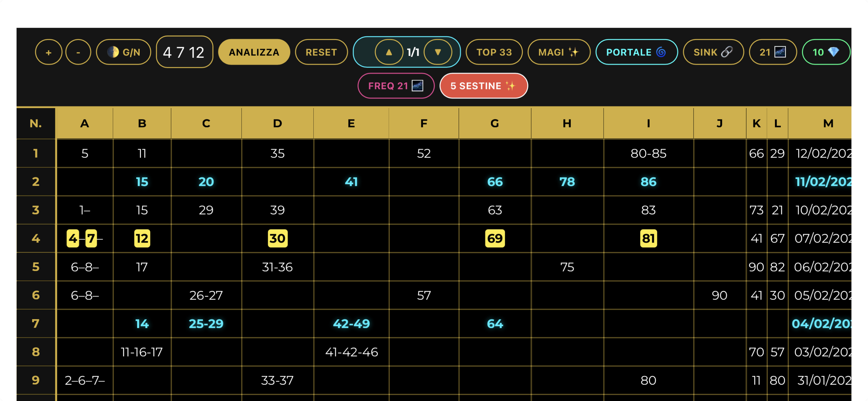
Task: Click the number input showing 4 7 12
Action: pyautogui.click(x=184, y=52)
